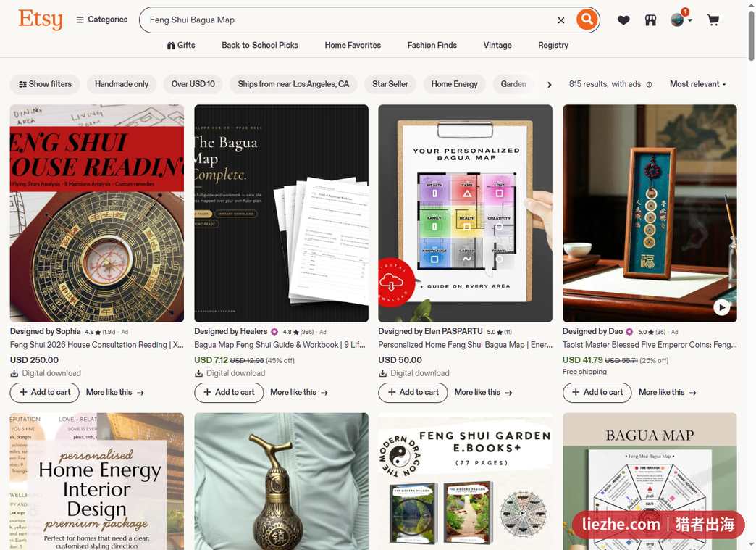This screenshot has width=756, height=550.
Task: Open the shopping cart icon
Action: pos(713,20)
